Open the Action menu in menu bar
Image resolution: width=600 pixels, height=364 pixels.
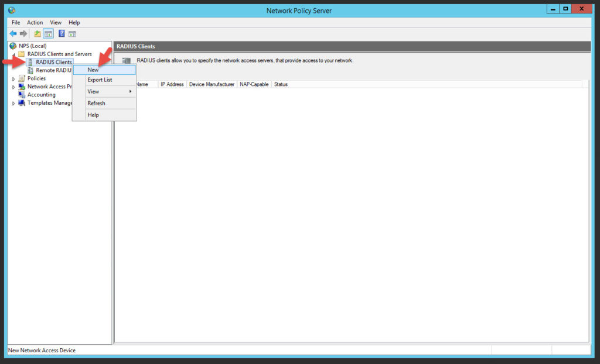tap(35, 22)
